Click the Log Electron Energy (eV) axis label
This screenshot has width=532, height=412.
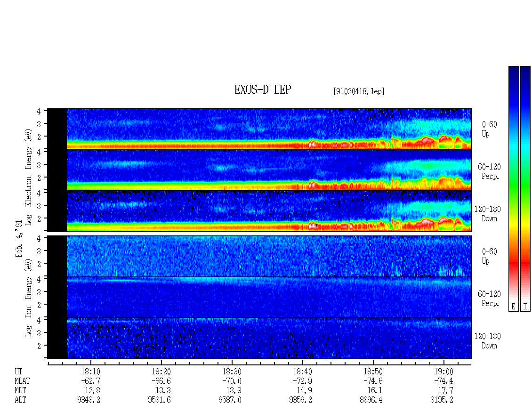tap(28, 177)
